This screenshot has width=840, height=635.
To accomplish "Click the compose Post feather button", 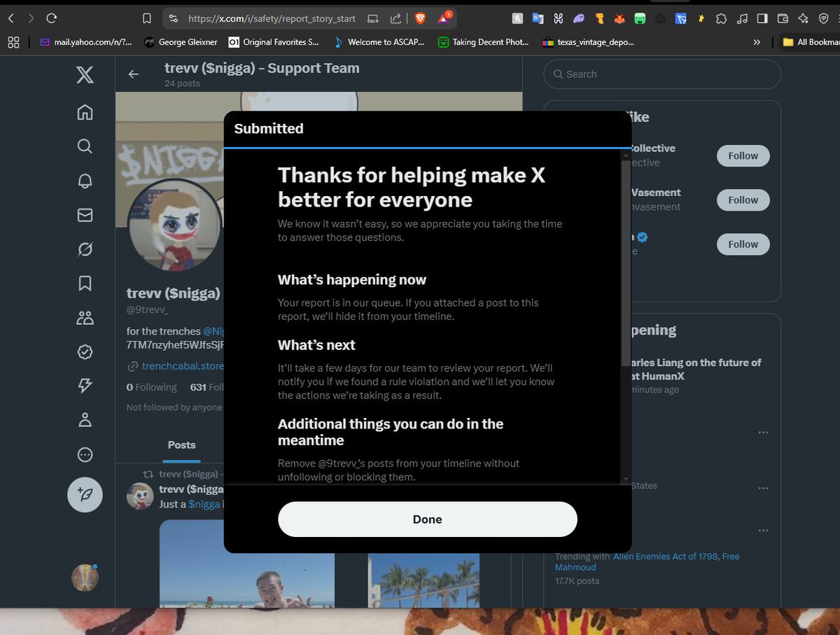I will tap(85, 494).
